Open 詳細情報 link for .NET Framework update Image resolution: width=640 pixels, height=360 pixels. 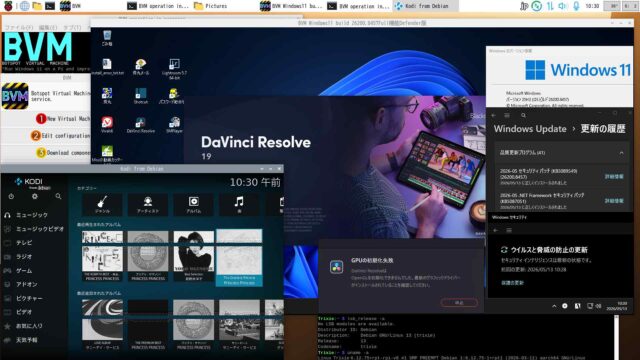coord(614,200)
